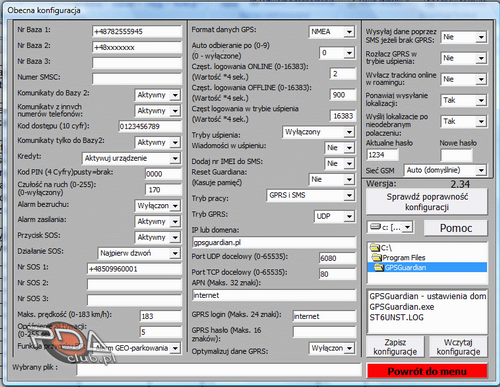500x387 pixels.
Task: Expand the GEO-parkowania function dropdown
Action: (x=137, y=348)
